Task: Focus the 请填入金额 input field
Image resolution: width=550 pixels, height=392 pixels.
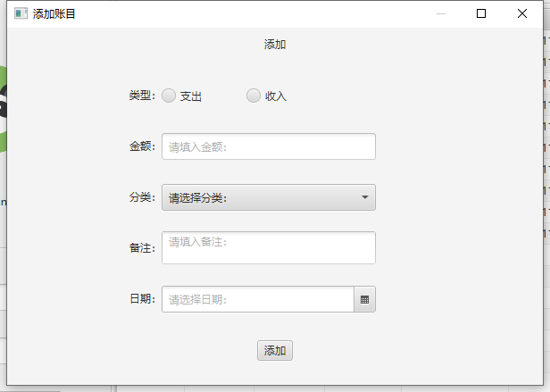Action: click(x=269, y=146)
